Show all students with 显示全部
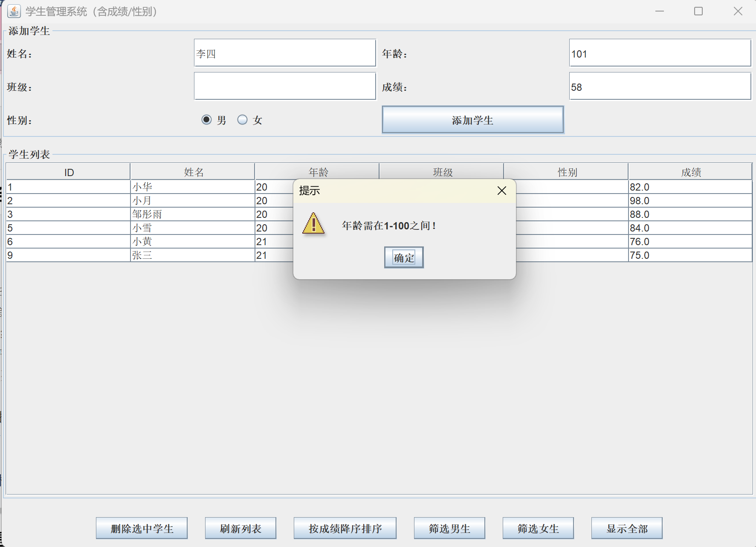Viewport: 756px width, 547px height. tap(626, 528)
